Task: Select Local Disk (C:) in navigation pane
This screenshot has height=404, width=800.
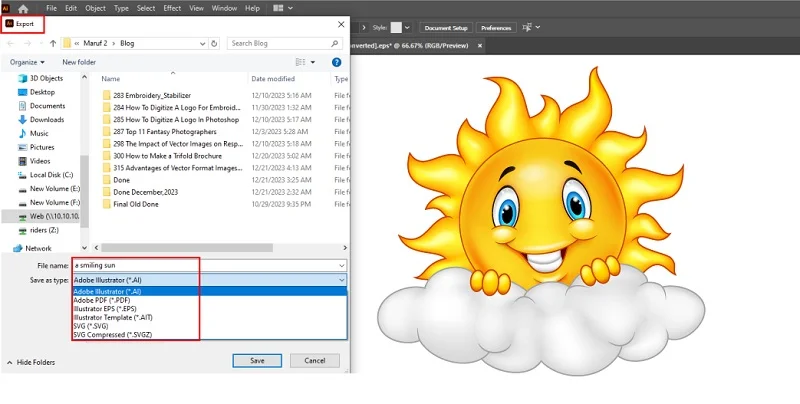Action: [45, 175]
